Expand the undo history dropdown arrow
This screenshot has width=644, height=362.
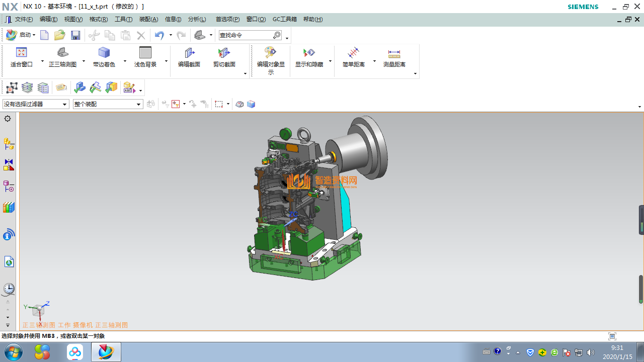tap(171, 35)
